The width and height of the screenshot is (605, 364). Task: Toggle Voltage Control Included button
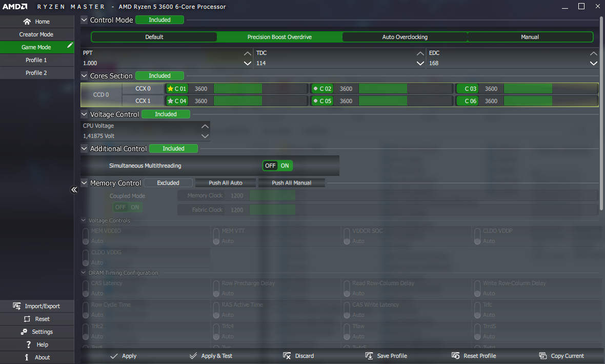click(166, 114)
